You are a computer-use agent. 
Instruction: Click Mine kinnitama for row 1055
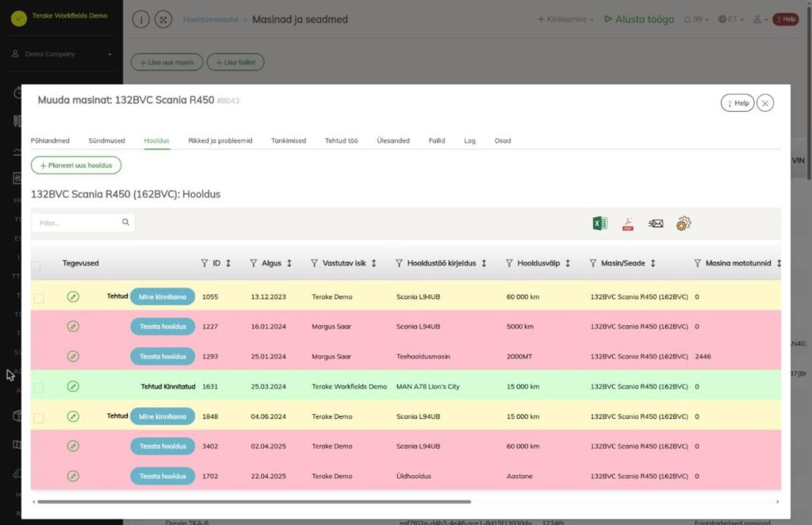pos(163,297)
